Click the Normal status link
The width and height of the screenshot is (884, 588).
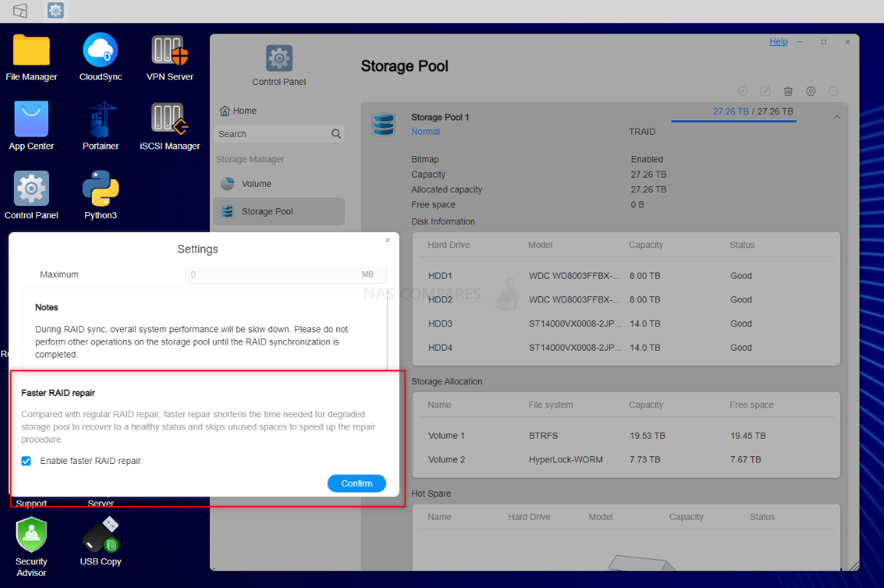click(425, 132)
